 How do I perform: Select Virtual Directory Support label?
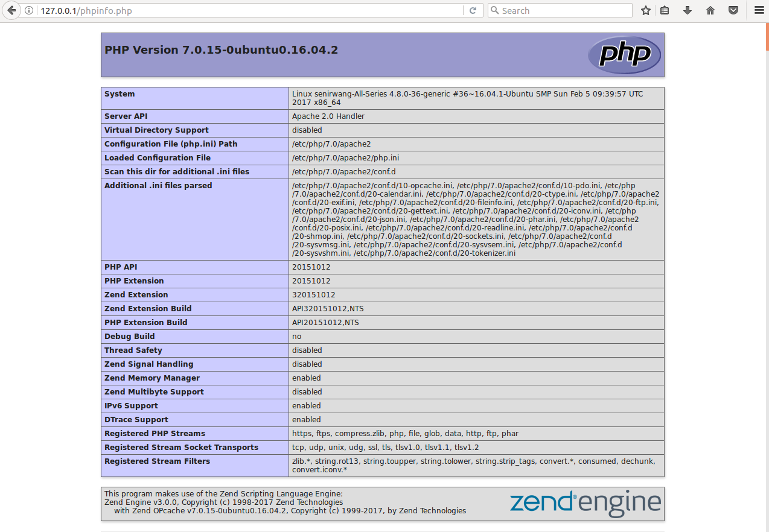pos(156,130)
